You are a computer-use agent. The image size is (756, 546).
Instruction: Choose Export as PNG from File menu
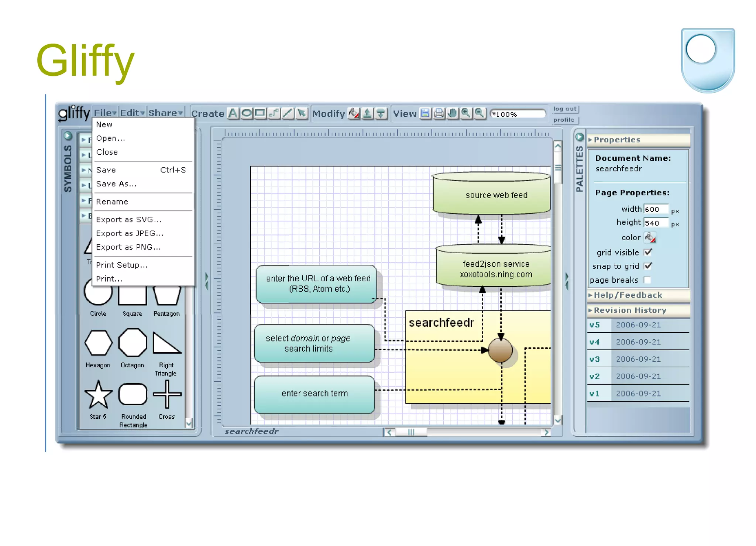click(128, 247)
